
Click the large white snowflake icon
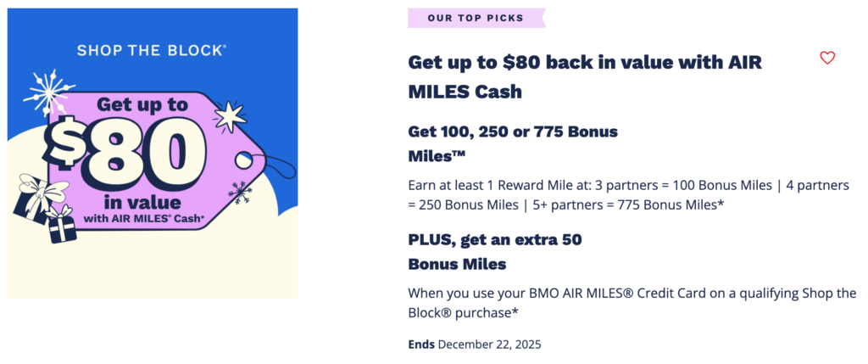[x=49, y=91]
